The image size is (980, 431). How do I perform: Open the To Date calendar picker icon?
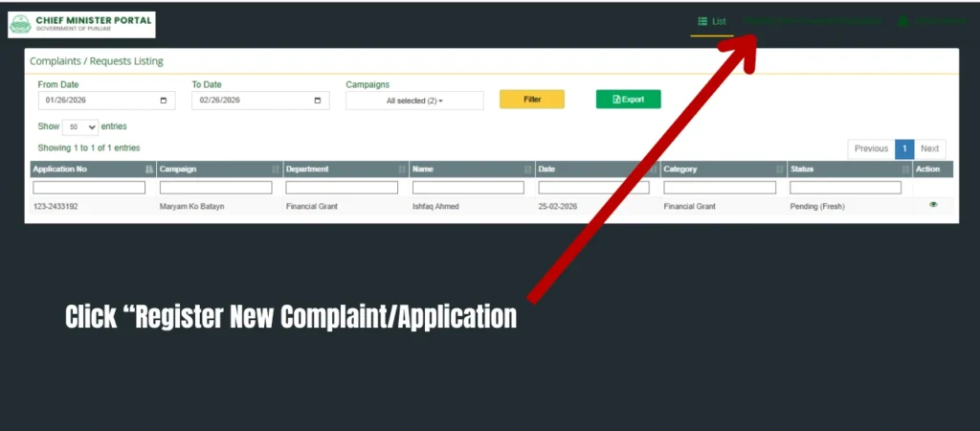tap(318, 101)
